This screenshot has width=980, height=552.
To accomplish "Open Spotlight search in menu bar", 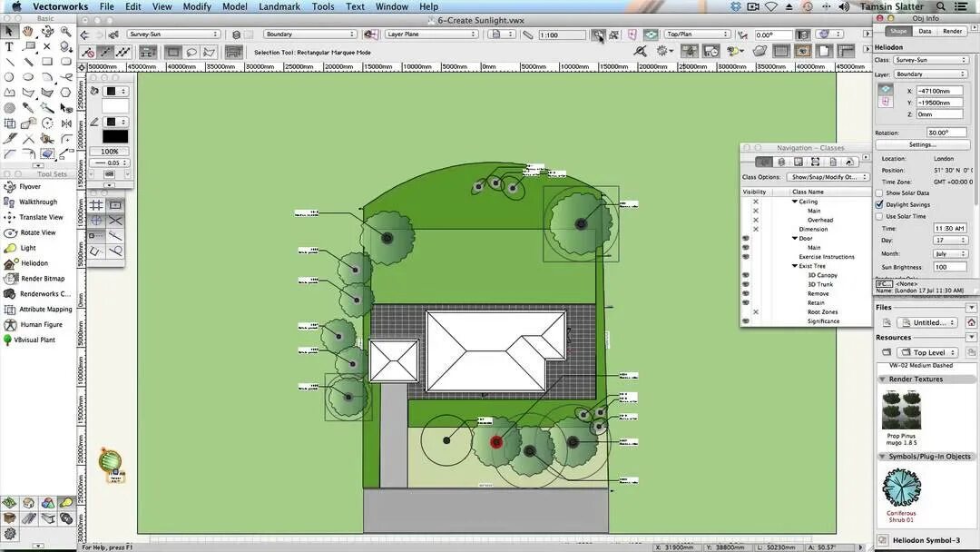I will click(941, 6).
